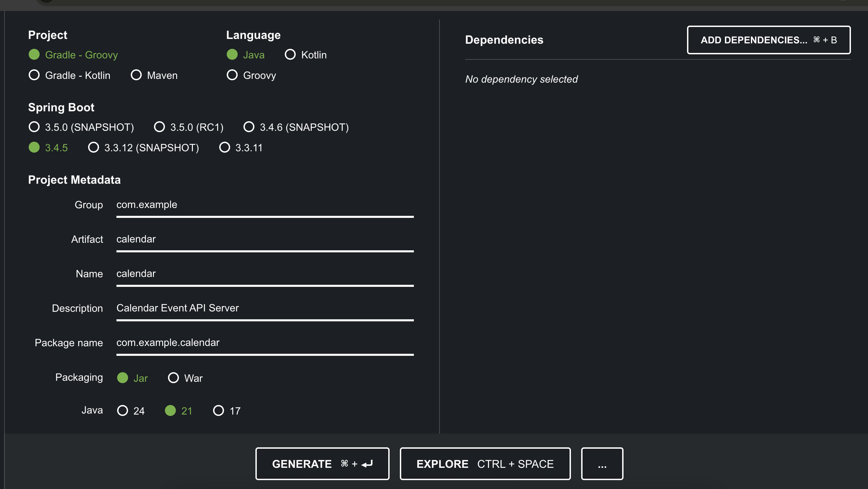Screen dimensions: 868x489
Task: Click the Add Dependencies button
Action: [768, 40]
